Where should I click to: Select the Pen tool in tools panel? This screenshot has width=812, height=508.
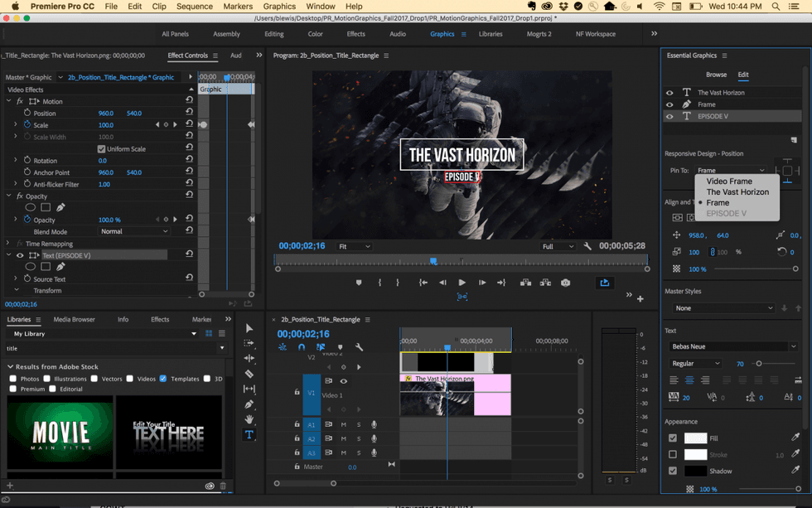click(x=249, y=404)
